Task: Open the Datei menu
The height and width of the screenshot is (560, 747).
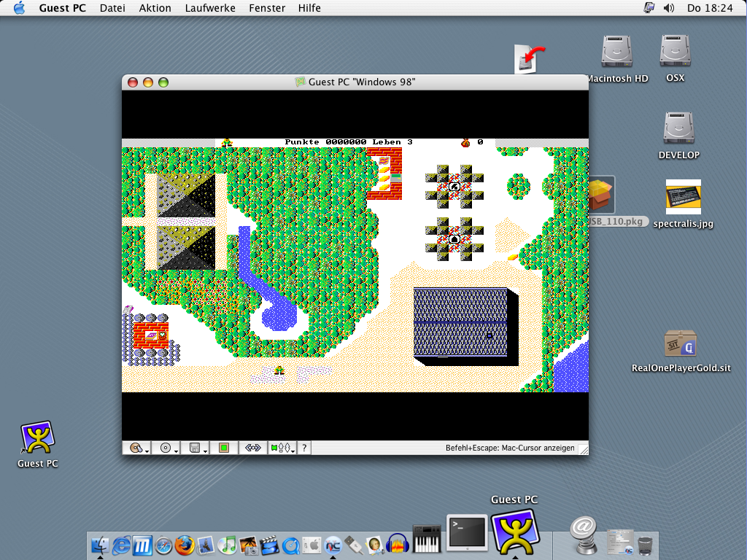Action: (x=112, y=8)
